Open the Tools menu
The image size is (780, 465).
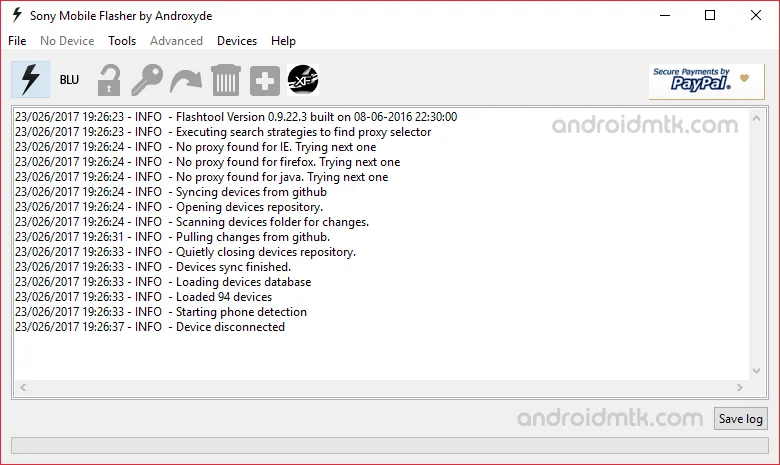122,41
